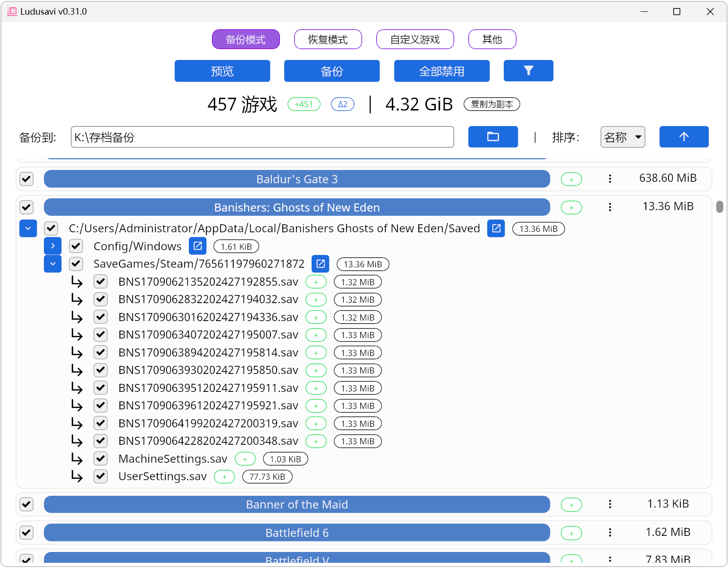728x568 pixels.
Task: Expand the Battlefield 6 game entry
Action: tap(297, 533)
